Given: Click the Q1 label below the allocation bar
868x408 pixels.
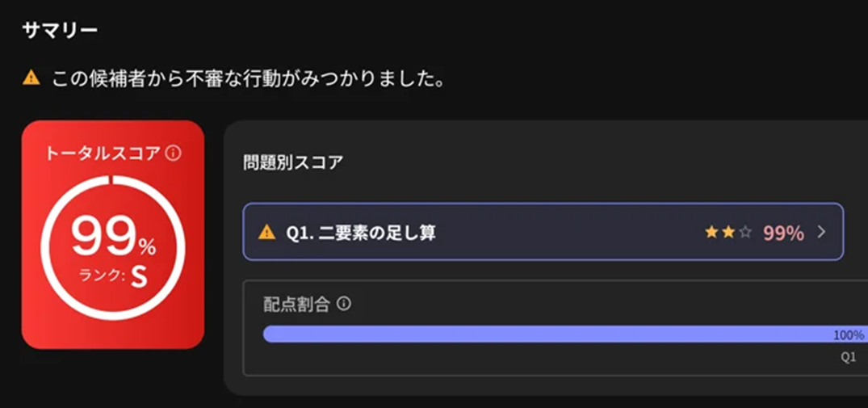Looking at the screenshot, I should coord(848,358).
